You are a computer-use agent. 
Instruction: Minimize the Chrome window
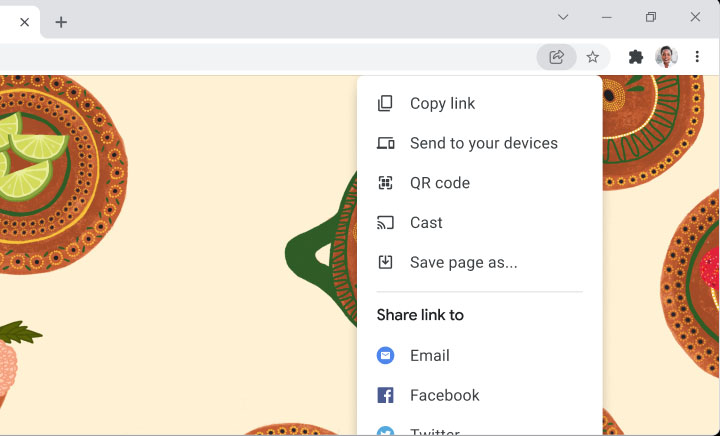(x=607, y=17)
